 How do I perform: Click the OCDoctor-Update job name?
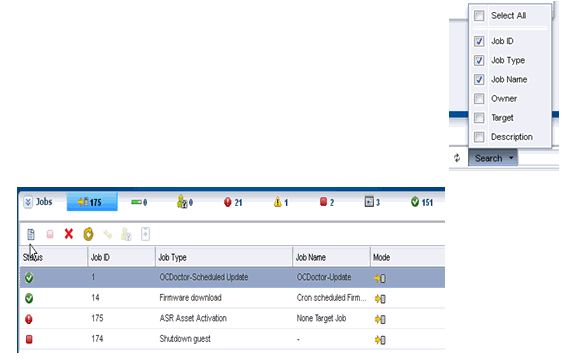coord(324,277)
